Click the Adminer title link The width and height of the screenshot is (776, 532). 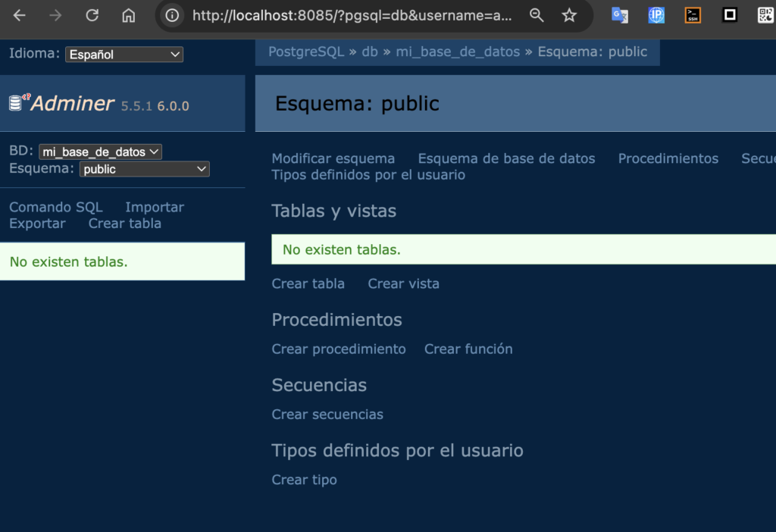click(73, 103)
